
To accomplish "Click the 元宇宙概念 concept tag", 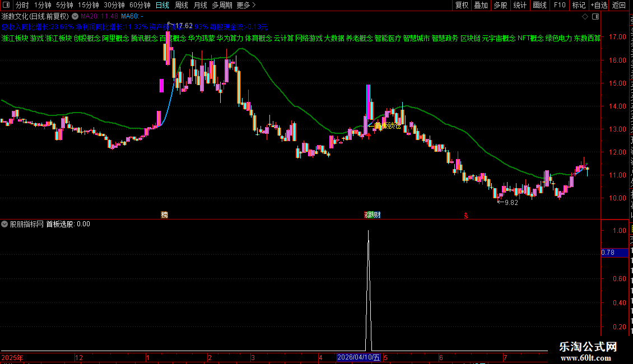I will pyautogui.click(x=499, y=38).
